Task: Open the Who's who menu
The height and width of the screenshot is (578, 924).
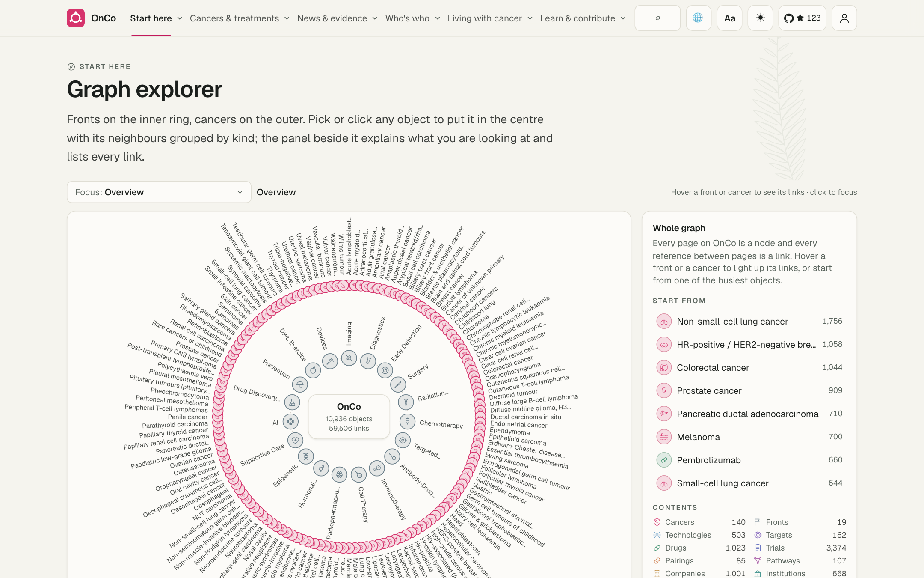Action: pyautogui.click(x=412, y=18)
